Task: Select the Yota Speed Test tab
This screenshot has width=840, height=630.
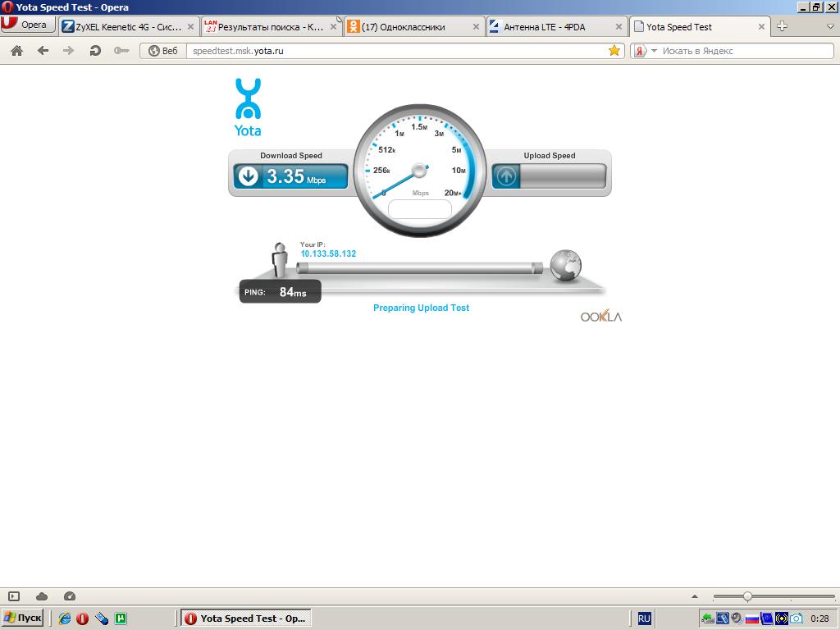Action: (x=699, y=27)
